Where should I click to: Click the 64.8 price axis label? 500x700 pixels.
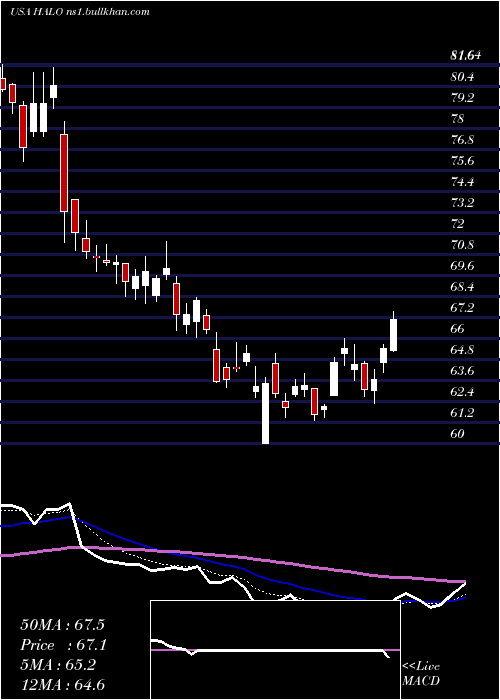click(x=462, y=350)
